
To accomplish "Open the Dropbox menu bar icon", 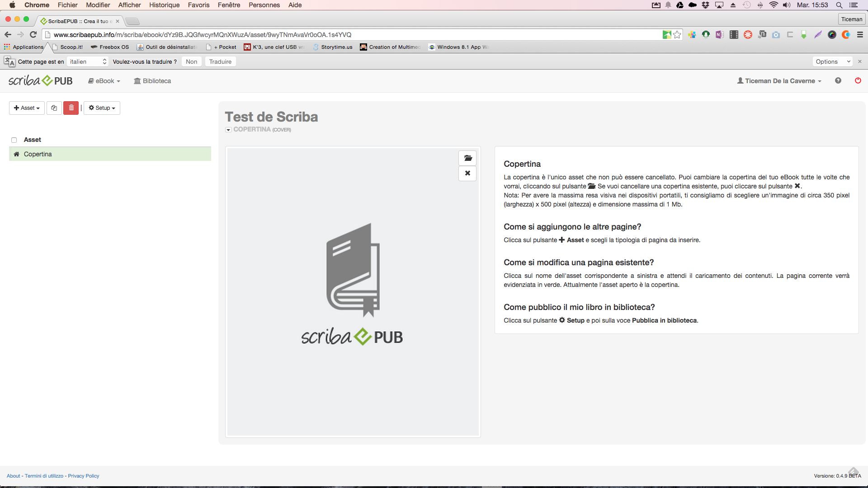I will tap(706, 5).
